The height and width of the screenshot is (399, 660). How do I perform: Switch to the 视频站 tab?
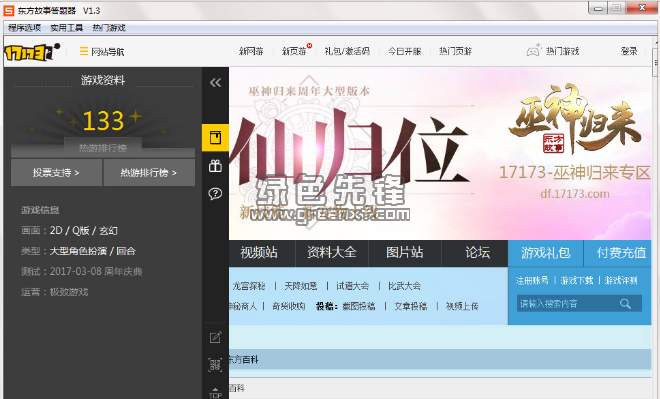259,253
